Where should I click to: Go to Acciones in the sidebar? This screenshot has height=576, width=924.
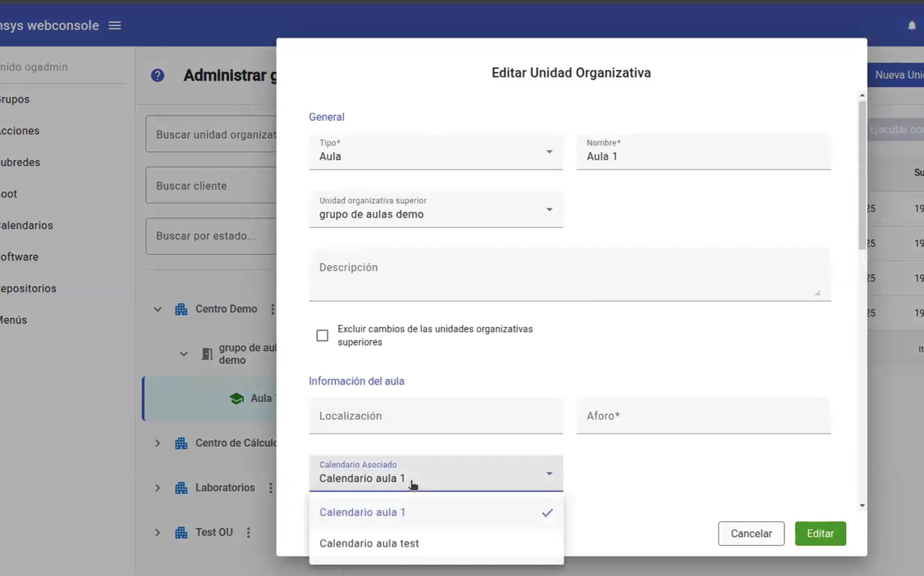(x=19, y=130)
